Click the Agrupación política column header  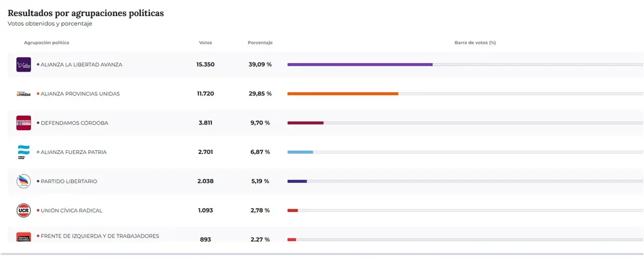pyautogui.click(x=46, y=43)
